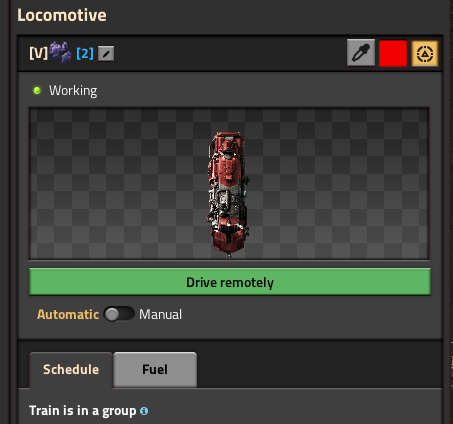
Task: Click the Locomotive window title
Action: pyautogui.click(x=62, y=15)
